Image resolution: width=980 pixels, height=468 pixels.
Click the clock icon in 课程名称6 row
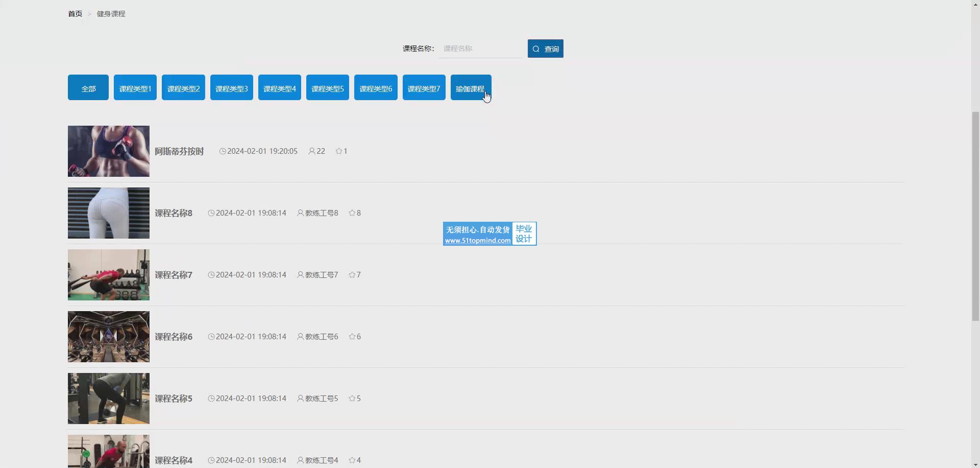point(211,337)
